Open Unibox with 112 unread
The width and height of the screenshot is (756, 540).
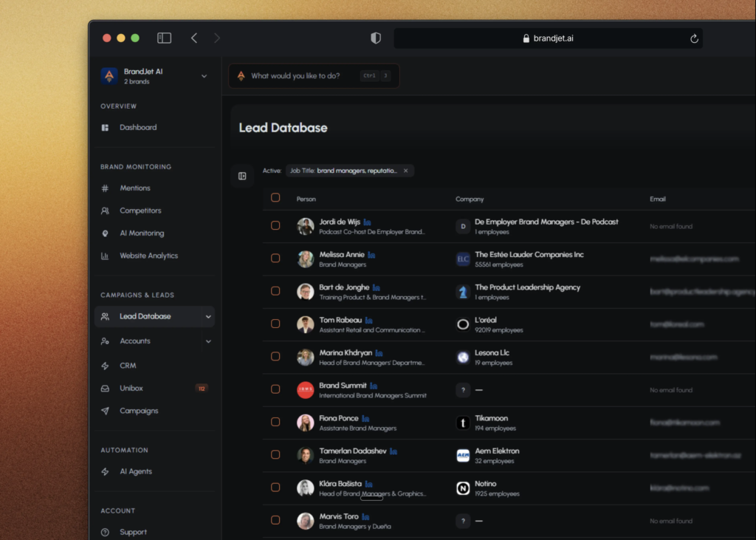(131, 388)
